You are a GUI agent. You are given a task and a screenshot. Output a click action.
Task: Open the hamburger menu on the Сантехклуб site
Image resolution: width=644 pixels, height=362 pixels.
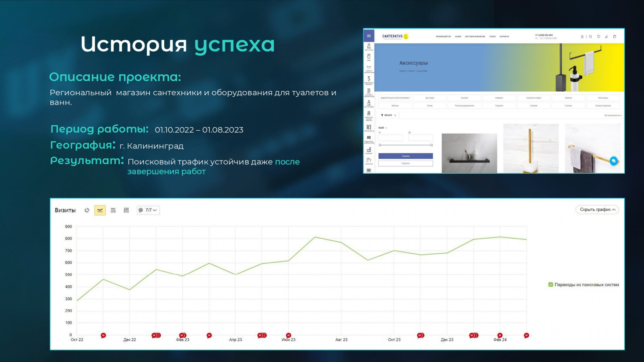click(x=369, y=36)
